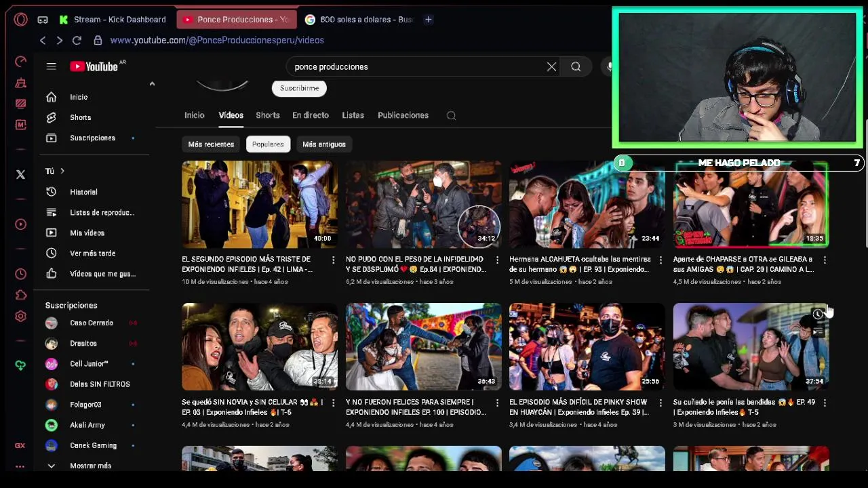The width and height of the screenshot is (868, 488).
Task: Open NO PUDO CON EL PESO thumbnail
Action: 423,204
